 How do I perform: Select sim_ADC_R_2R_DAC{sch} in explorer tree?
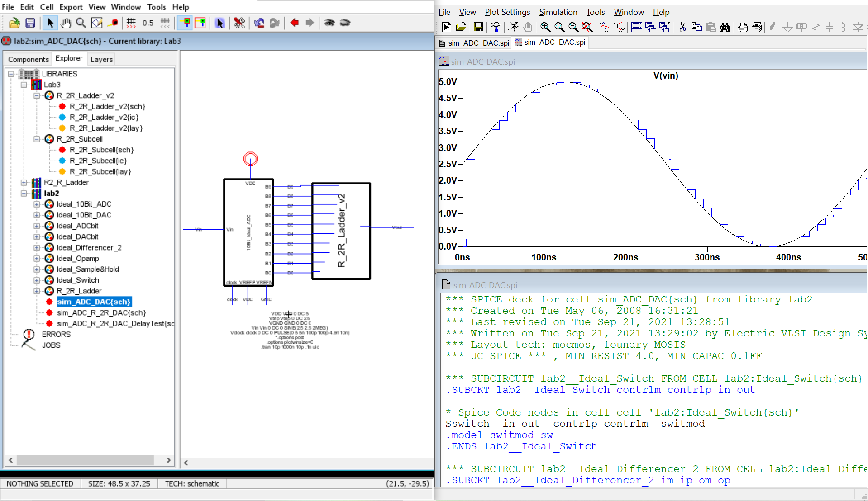click(x=101, y=313)
